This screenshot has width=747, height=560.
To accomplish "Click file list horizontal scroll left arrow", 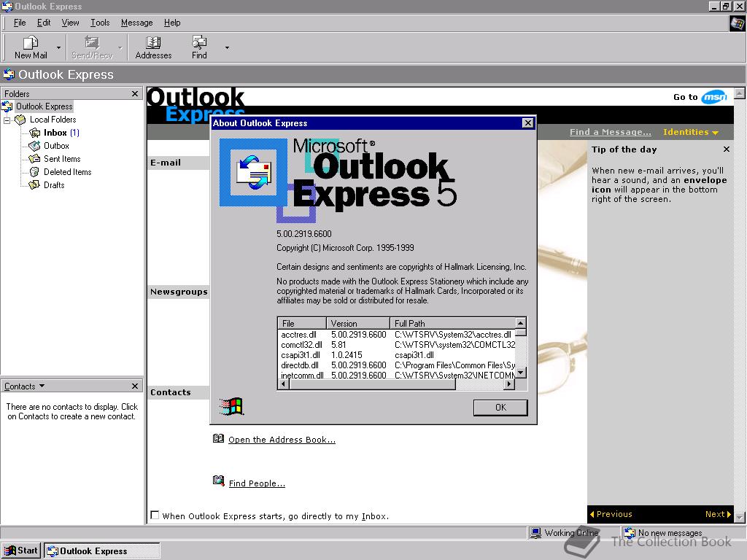I will pos(284,384).
